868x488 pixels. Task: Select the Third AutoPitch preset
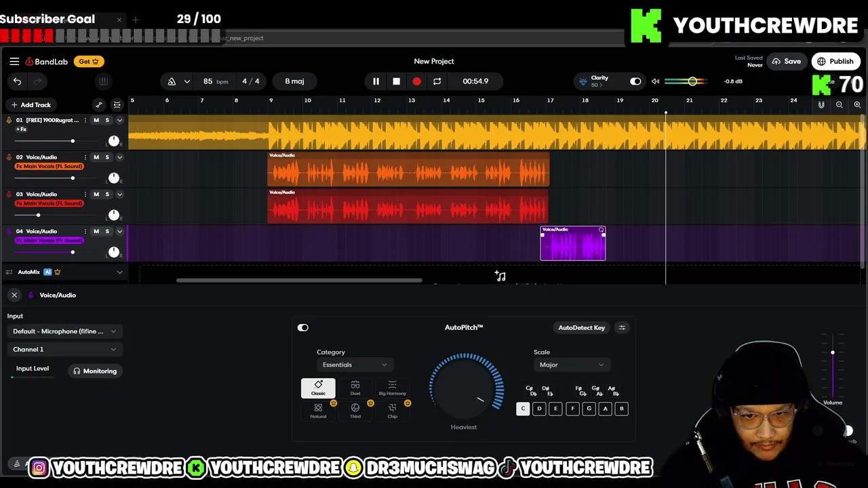355,411
